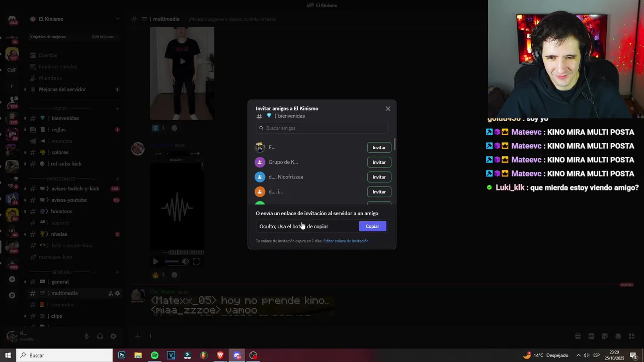Open the mensajes-kino channel
644x362 pixels.
click(x=74, y=257)
